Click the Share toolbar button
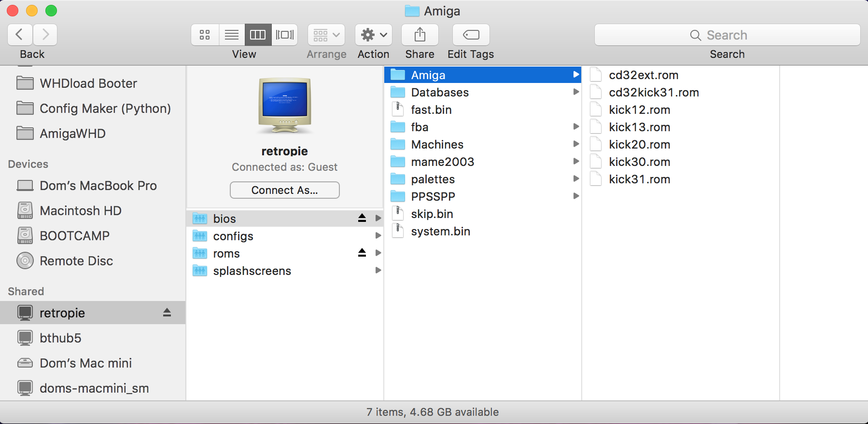868x424 pixels. tap(420, 35)
